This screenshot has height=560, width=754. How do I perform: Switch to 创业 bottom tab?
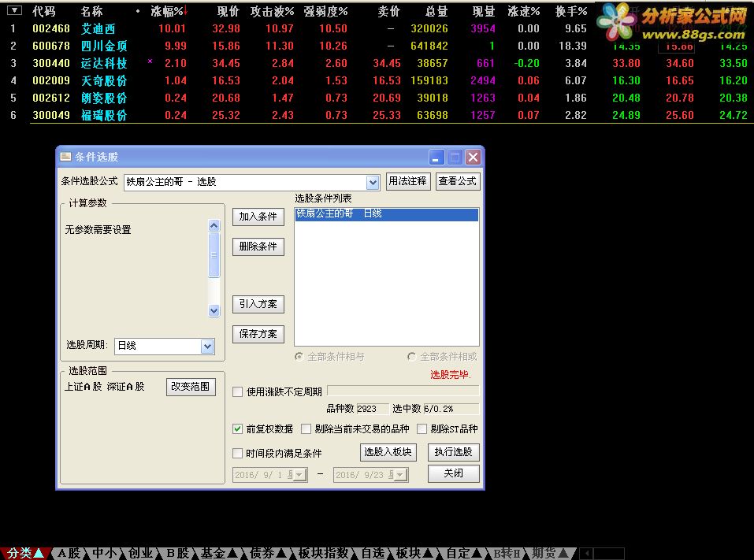click(x=140, y=553)
